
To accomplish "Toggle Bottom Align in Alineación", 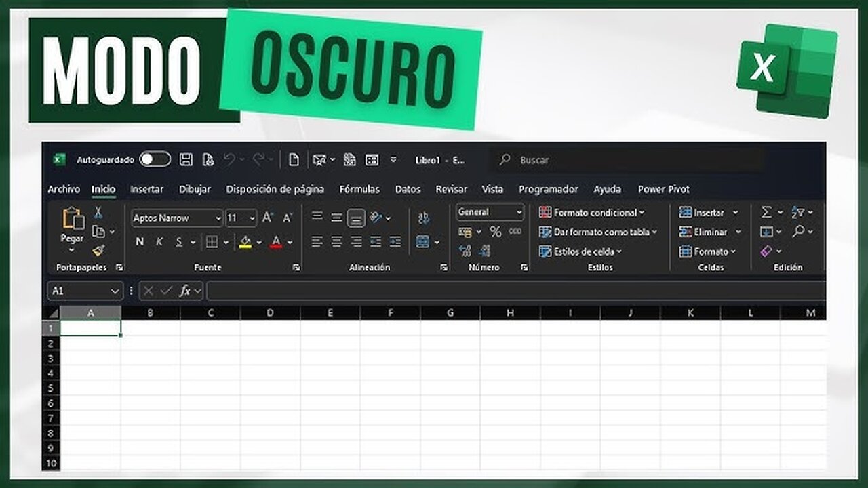I will (356, 218).
